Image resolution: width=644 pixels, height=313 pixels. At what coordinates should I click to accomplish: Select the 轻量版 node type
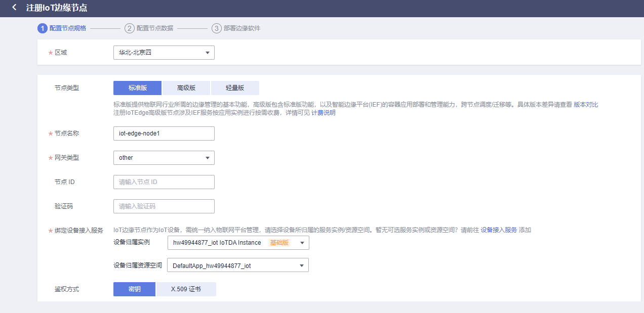point(235,87)
